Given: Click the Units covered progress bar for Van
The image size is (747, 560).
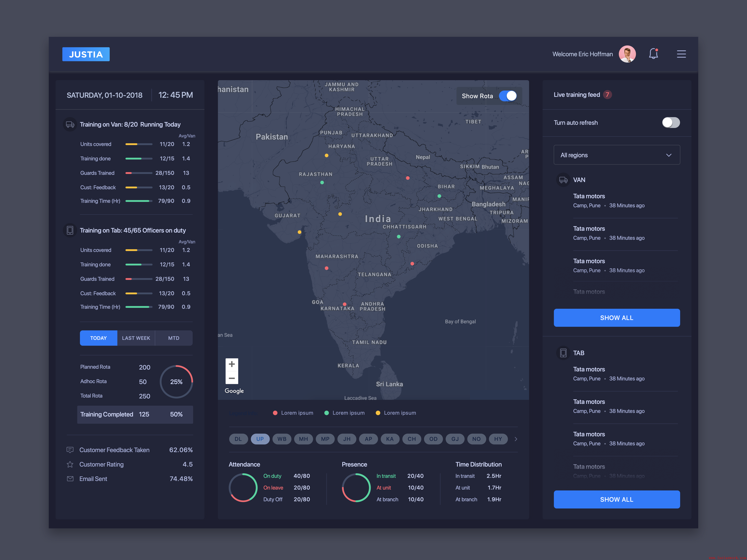Looking at the screenshot, I should [x=139, y=144].
